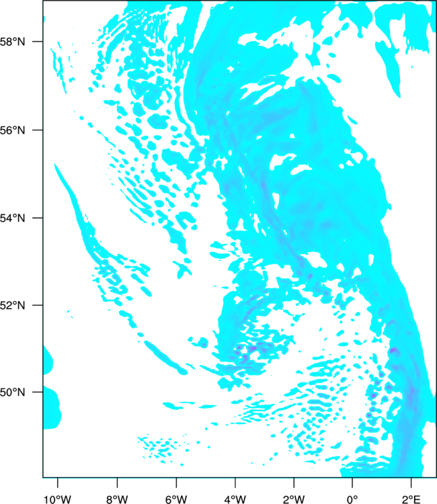This screenshot has width=437, height=504.
Task: Click the 50°N latitude label
Action: point(13,392)
